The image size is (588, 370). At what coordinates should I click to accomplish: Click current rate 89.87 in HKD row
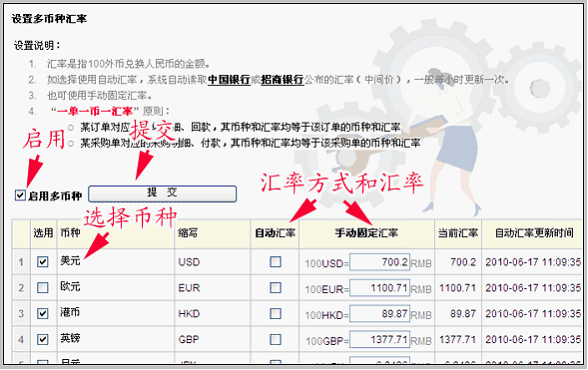(x=463, y=314)
